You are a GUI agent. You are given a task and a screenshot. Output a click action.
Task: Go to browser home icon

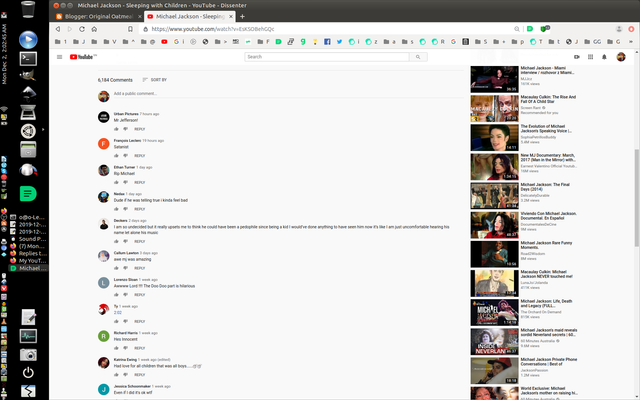point(94,29)
